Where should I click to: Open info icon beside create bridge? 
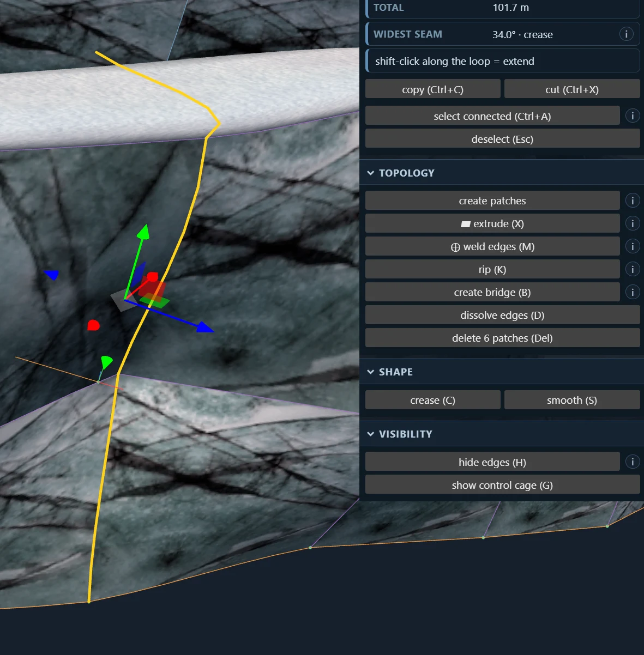(x=632, y=292)
